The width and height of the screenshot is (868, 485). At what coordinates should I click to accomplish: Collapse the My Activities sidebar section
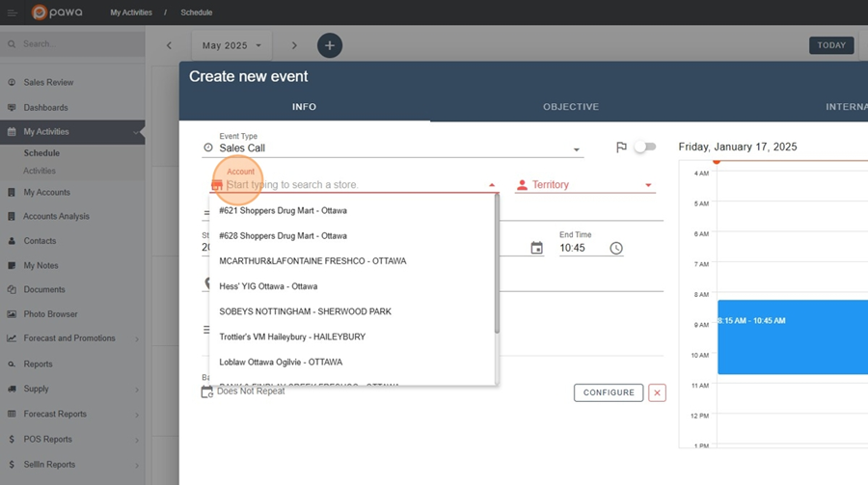click(x=135, y=132)
